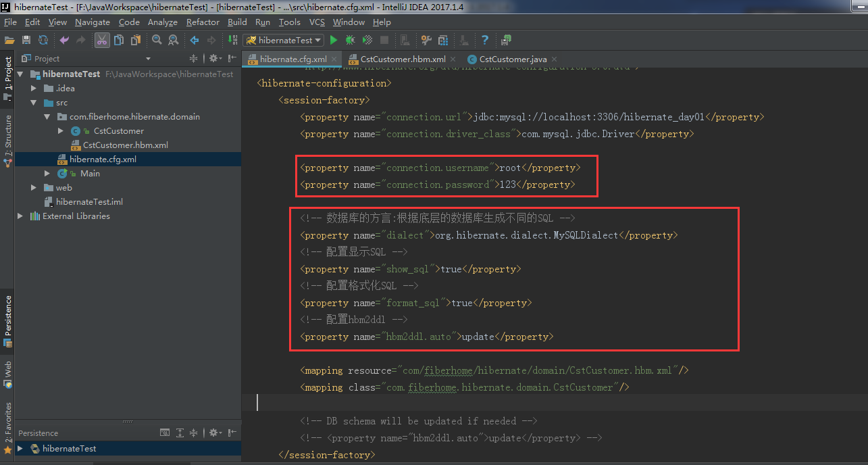Viewport: 868px width, 465px height.
Task: Open the VCS menu
Action: (x=317, y=22)
